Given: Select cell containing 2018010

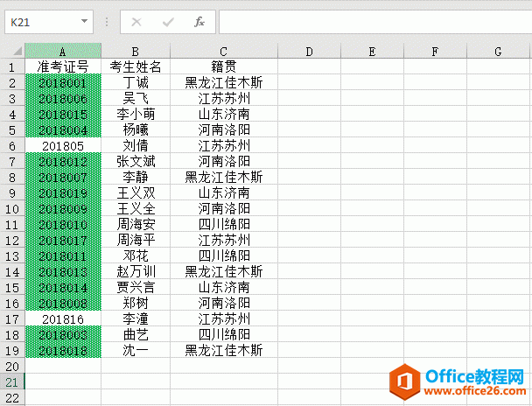Looking at the screenshot, I should pos(63,224).
